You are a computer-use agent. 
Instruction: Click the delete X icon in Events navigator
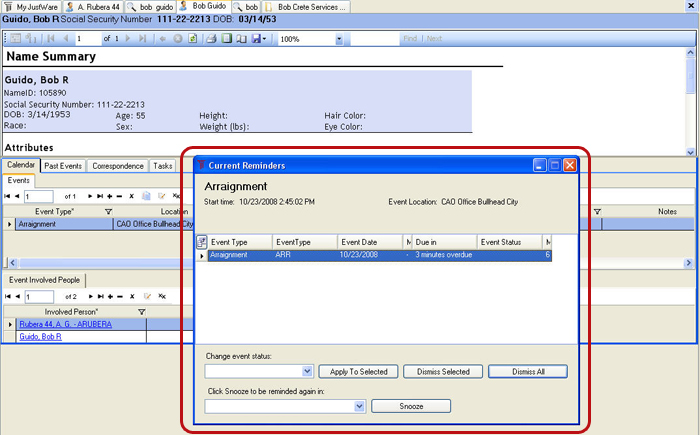pyautogui.click(x=132, y=196)
